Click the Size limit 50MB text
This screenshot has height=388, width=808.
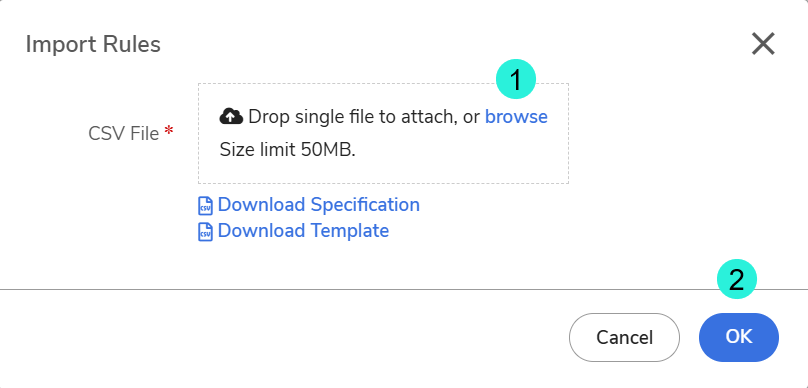(288, 150)
